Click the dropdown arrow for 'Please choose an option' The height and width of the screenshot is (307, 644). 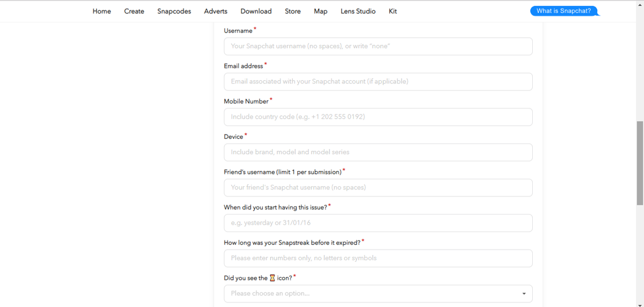[524, 294]
